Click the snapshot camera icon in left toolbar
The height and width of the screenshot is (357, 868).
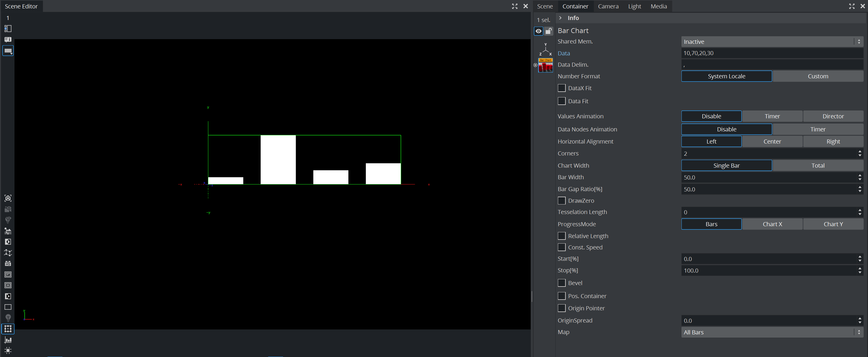click(8, 198)
